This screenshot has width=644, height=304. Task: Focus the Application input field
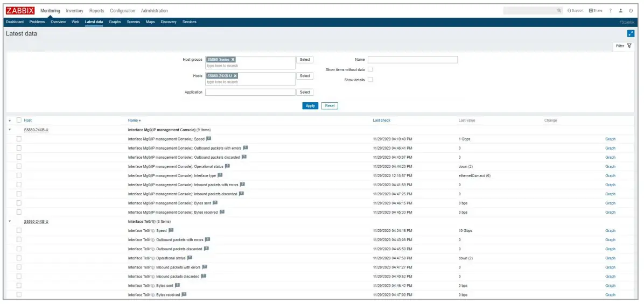tap(250, 93)
